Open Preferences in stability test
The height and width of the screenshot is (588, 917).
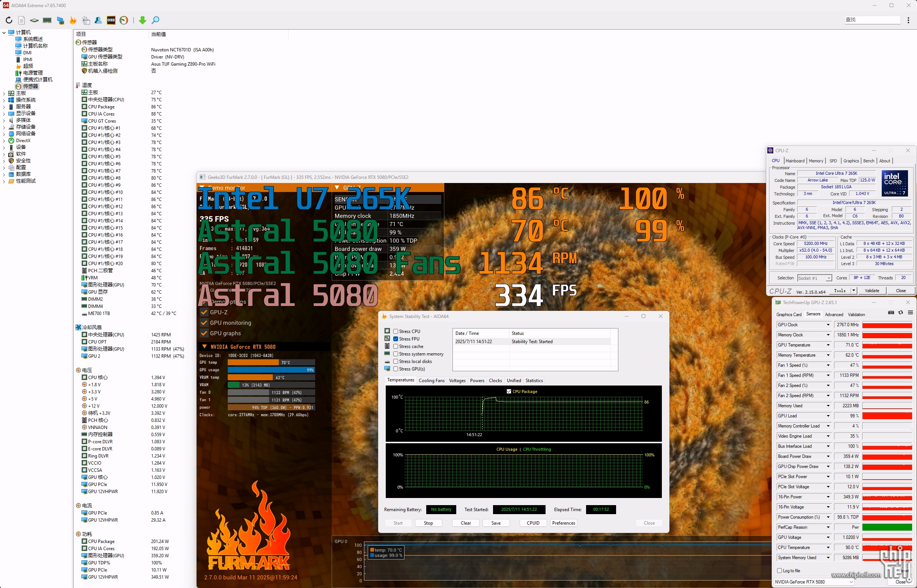coord(563,523)
